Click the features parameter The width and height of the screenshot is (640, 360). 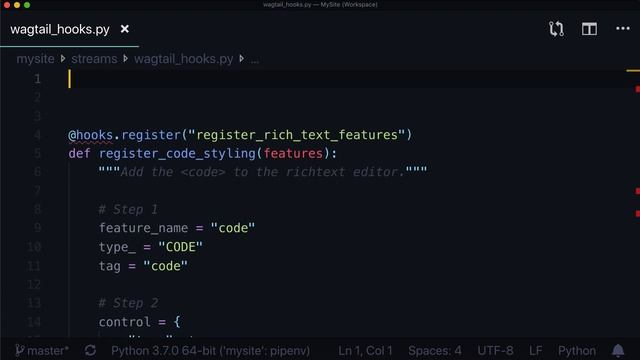[x=293, y=153]
